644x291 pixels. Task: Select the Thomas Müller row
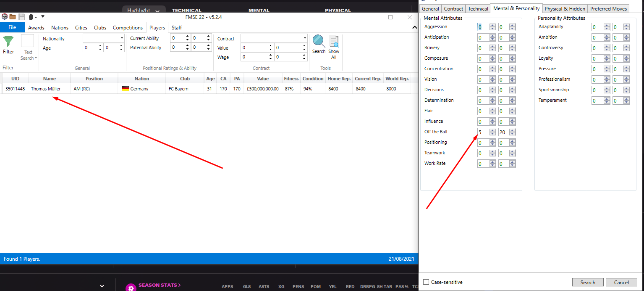click(x=46, y=89)
